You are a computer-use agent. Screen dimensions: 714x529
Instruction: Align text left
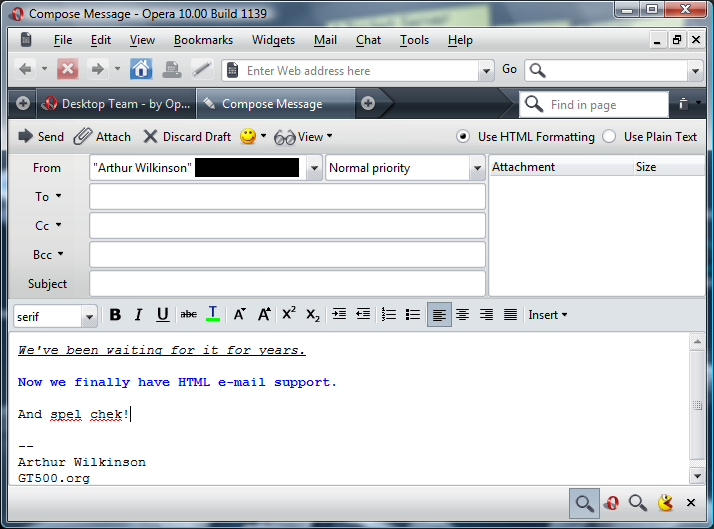(439, 315)
